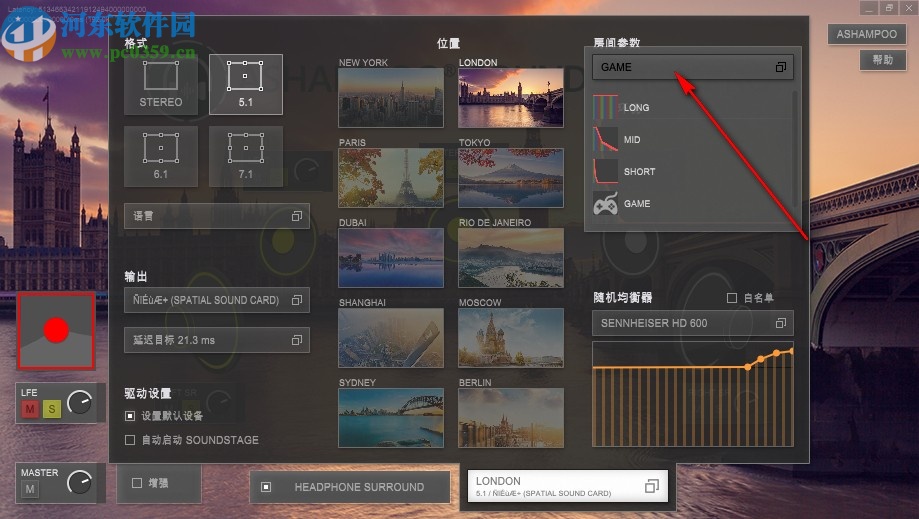Click the orange equalizer curve graph
This screenshot has width=919, height=519.
point(693,395)
